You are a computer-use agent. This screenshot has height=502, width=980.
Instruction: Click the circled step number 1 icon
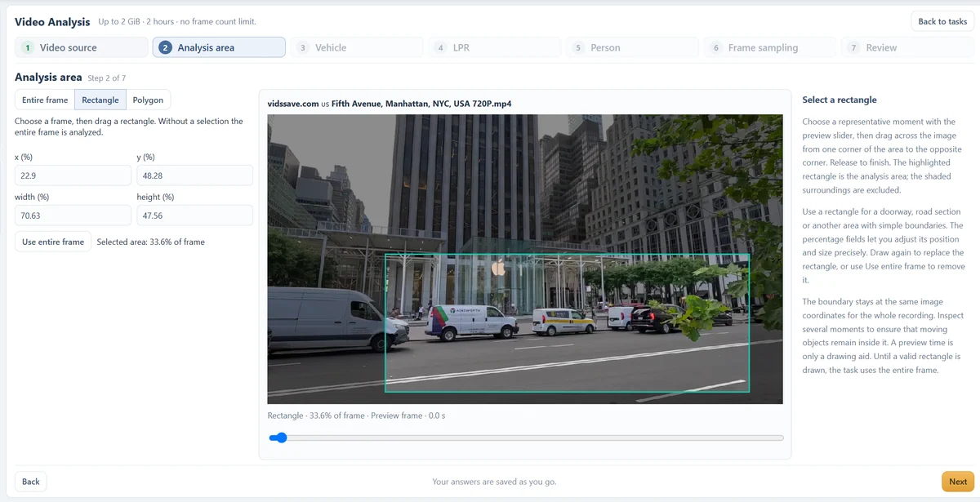(27, 47)
